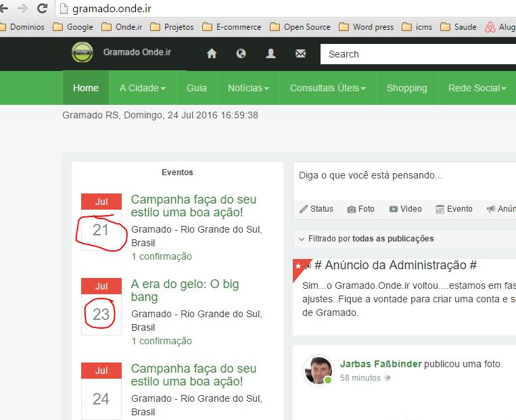Screen dimensions: 516x420
Task: Reload the page with refresh icon
Action: (x=42, y=8)
